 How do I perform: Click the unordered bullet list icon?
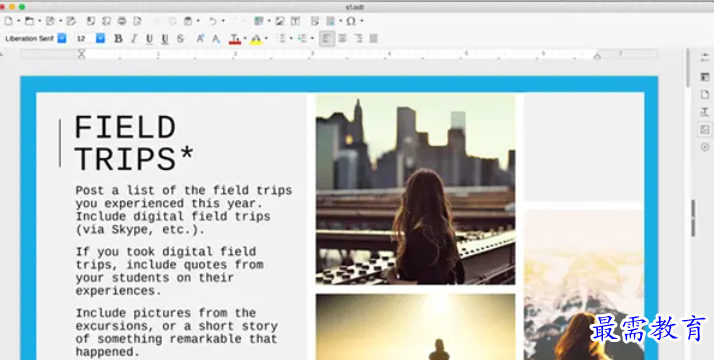coord(281,39)
